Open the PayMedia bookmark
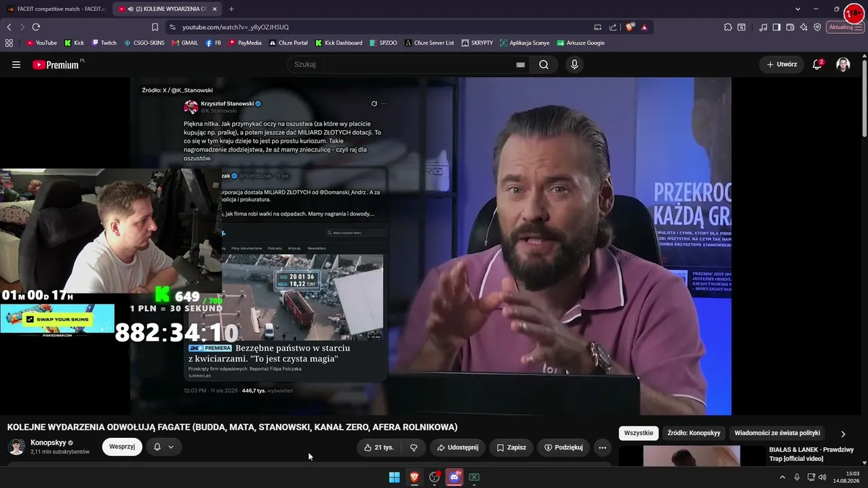 [245, 43]
